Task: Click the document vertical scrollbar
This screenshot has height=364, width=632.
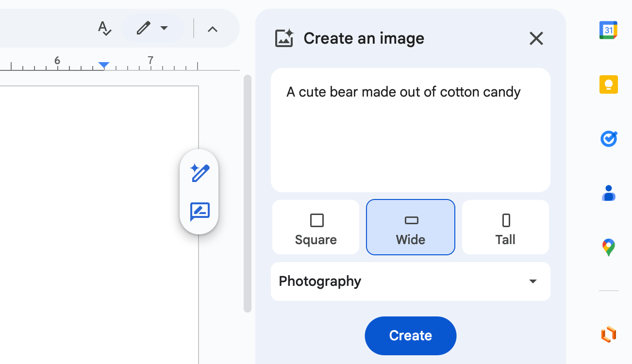Action: click(248, 193)
